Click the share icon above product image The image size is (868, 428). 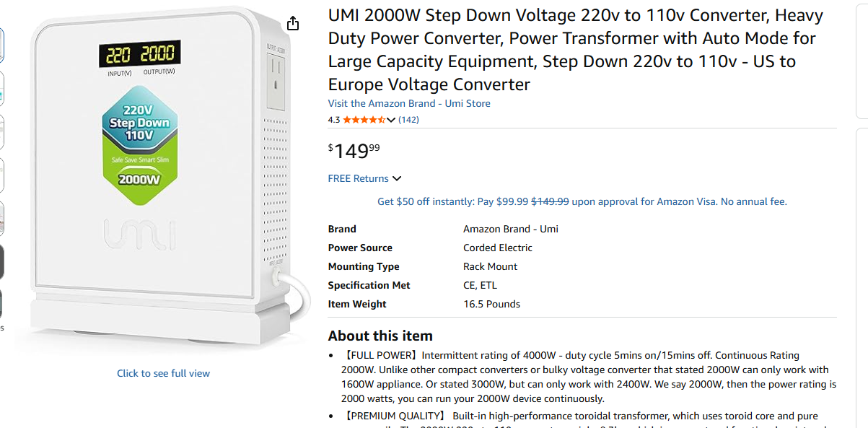(292, 24)
